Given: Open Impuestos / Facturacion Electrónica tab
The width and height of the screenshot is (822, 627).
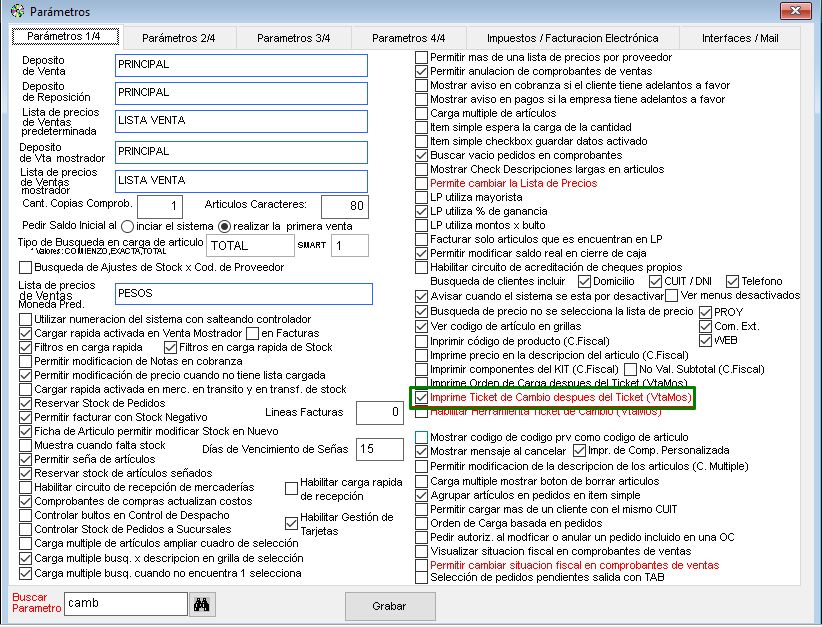Looking at the screenshot, I should point(572,38).
